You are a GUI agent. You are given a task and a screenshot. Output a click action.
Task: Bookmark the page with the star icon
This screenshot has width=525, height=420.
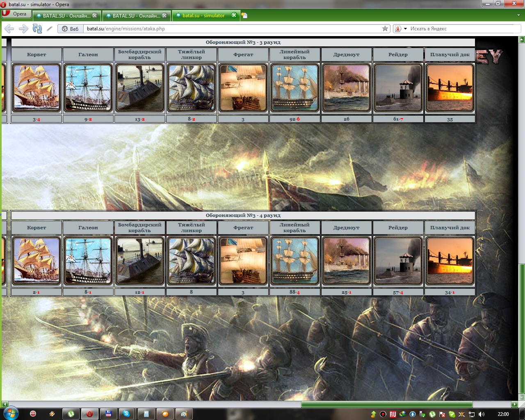385,29
